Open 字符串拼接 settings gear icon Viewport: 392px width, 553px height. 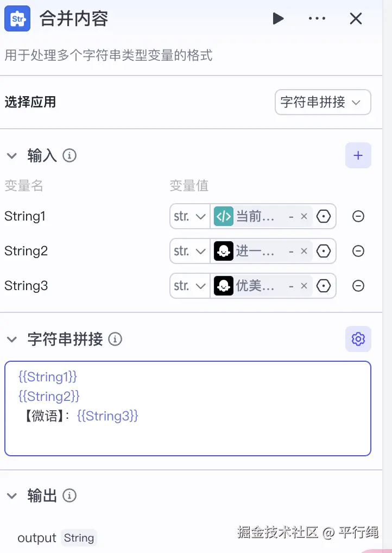click(358, 339)
